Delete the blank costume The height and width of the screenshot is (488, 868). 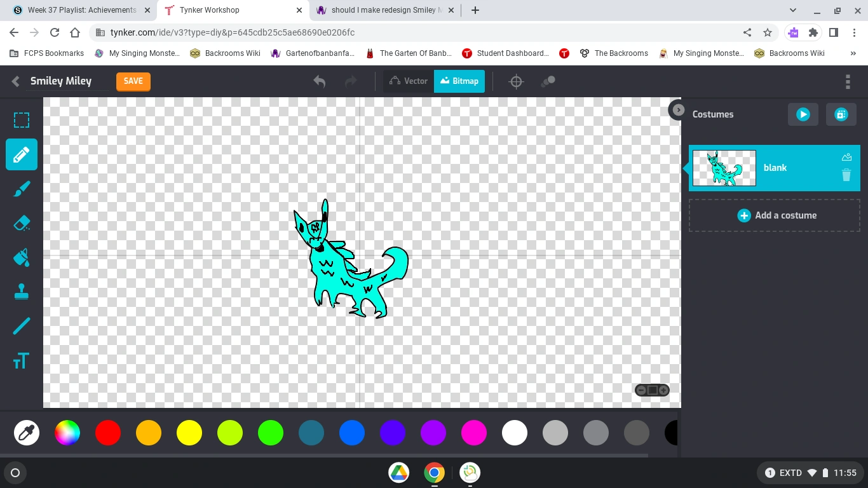846,175
